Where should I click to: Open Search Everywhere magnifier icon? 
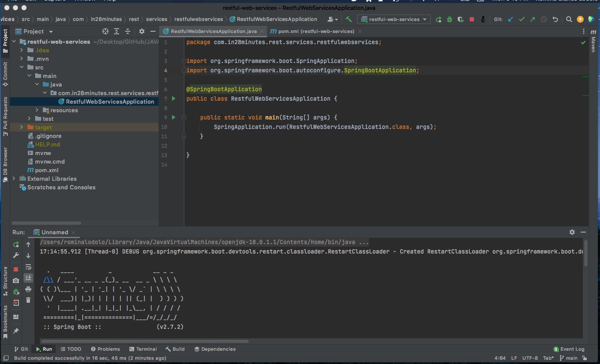(569, 19)
